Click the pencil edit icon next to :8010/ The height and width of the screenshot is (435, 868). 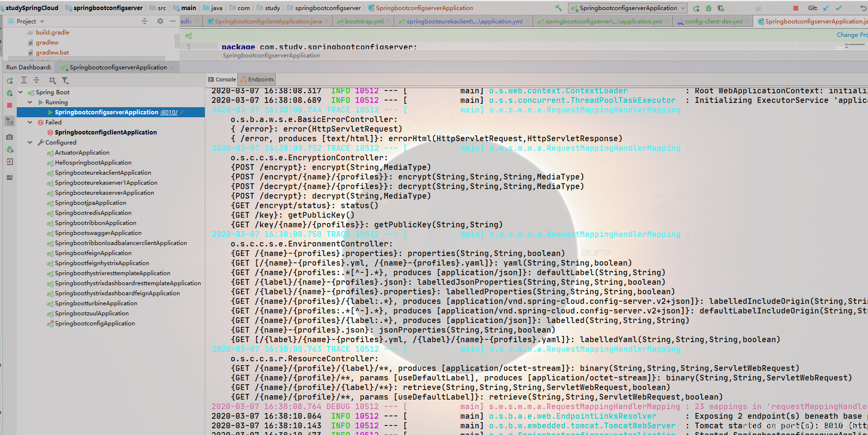point(182,112)
